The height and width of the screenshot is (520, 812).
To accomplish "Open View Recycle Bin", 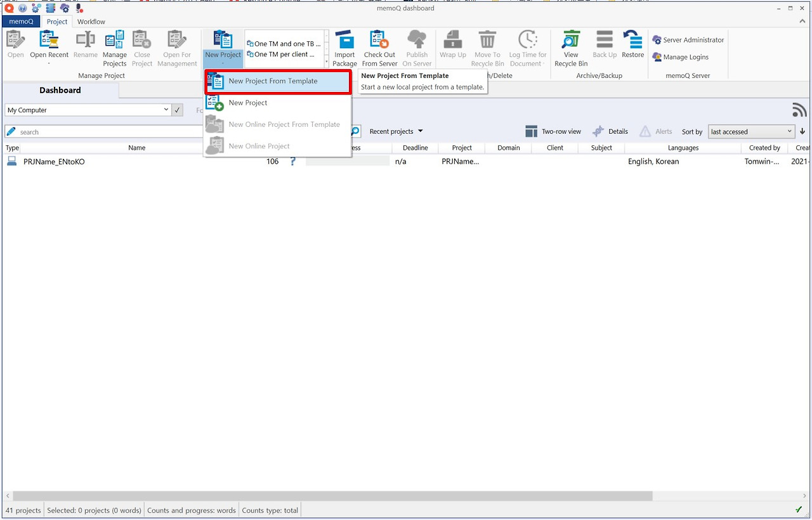I will click(x=571, y=48).
